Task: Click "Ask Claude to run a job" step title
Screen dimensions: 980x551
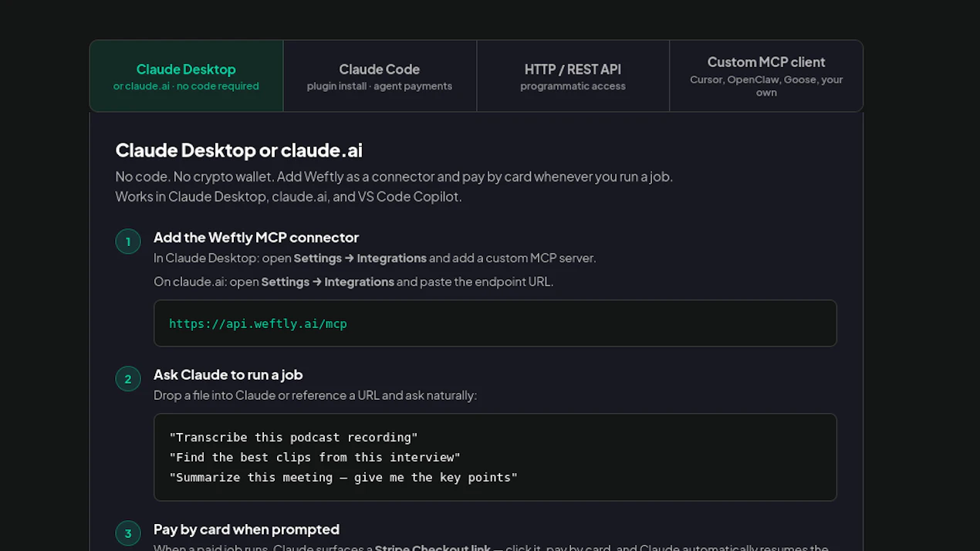Action: click(x=228, y=375)
